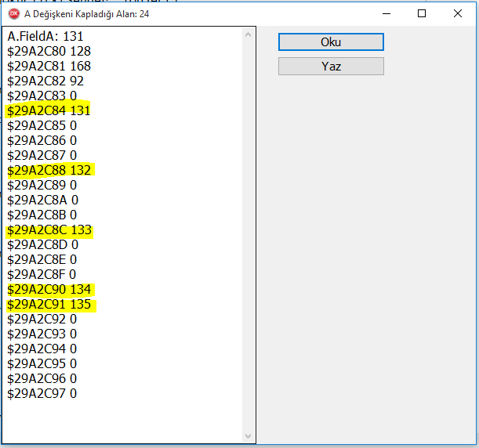Image resolution: width=479 pixels, height=448 pixels.
Task: Click the memo scrollbar down arrow
Action: 249,436
